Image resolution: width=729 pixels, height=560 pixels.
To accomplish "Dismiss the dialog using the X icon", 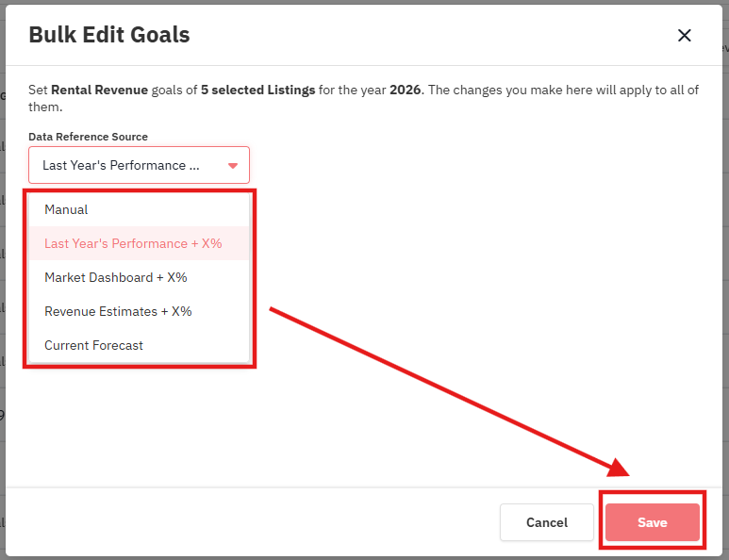I will [x=684, y=35].
